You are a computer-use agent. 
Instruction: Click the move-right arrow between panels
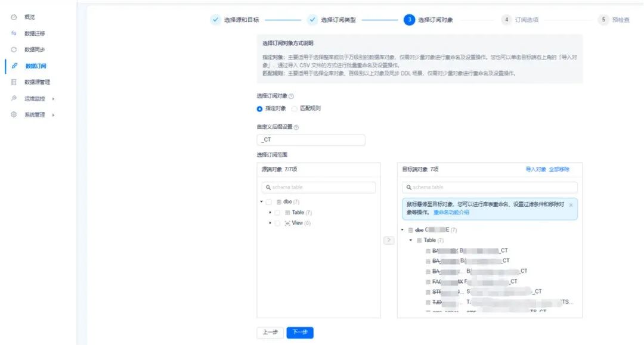pyautogui.click(x=389, y=240)
